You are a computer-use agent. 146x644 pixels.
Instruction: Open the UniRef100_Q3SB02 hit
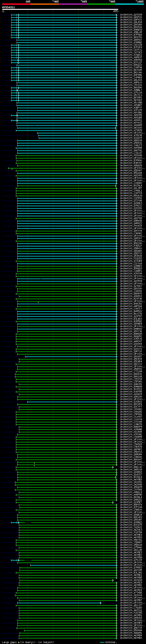[x=131, y=402]
